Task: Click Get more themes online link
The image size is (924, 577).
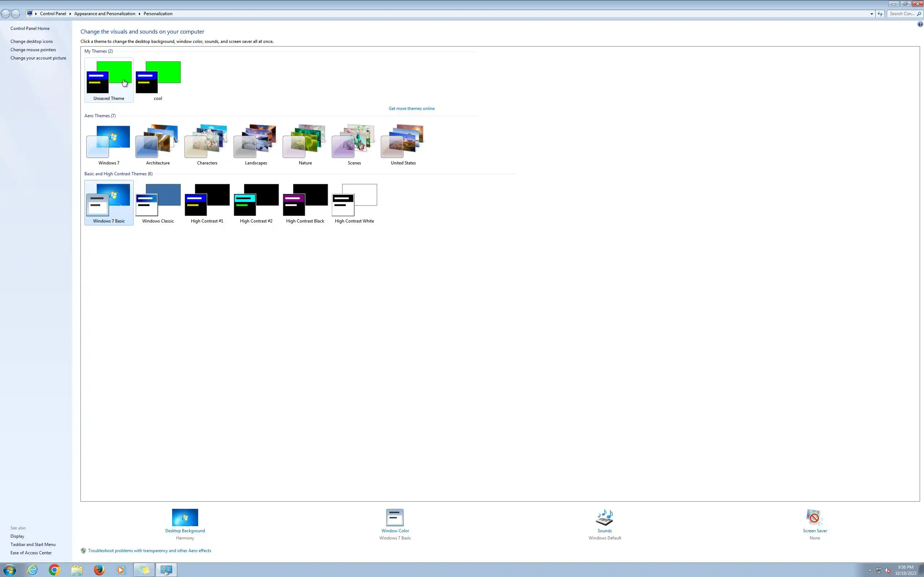Action: click(x=411, y=109)
